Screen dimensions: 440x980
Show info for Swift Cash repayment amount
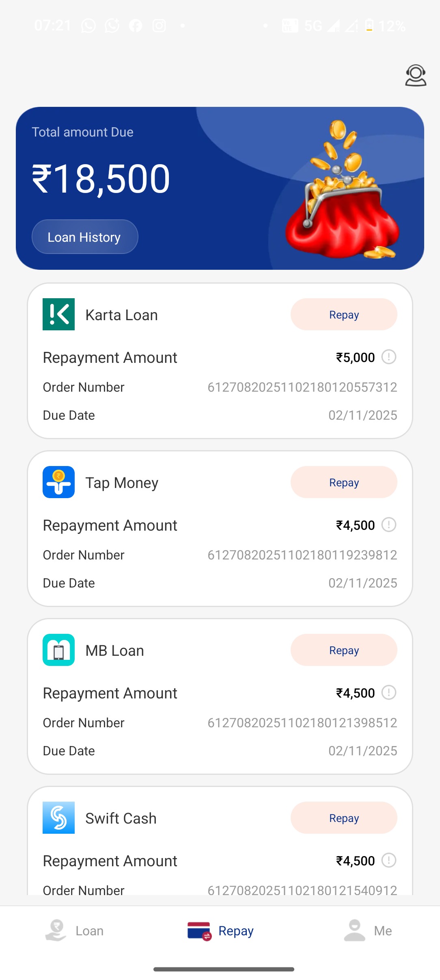(389, 861)
